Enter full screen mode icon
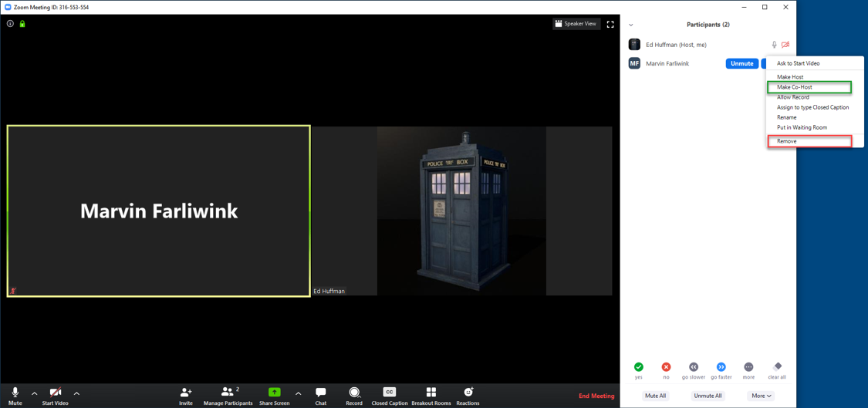 pyautogui.click(x=610, y=24)
